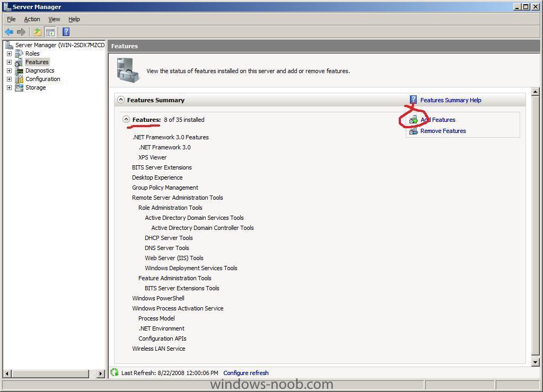This screenshot has width=543, height=392.
Task: Click the green refresh icon near Last Refresh
Action: pos(115,372)
